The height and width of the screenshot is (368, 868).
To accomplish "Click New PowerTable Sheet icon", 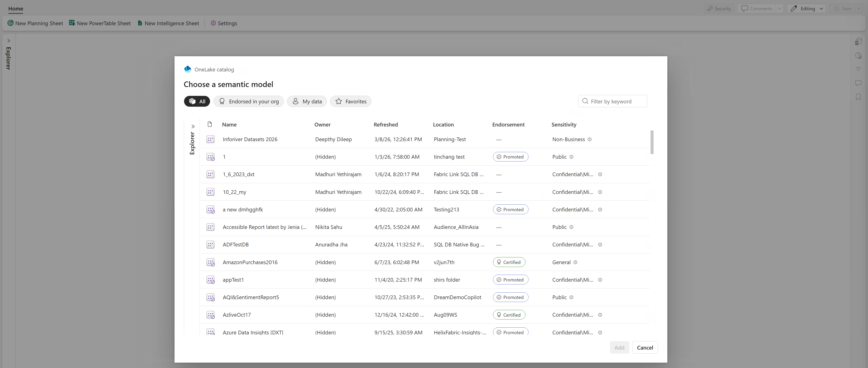I will coord(72,23).
